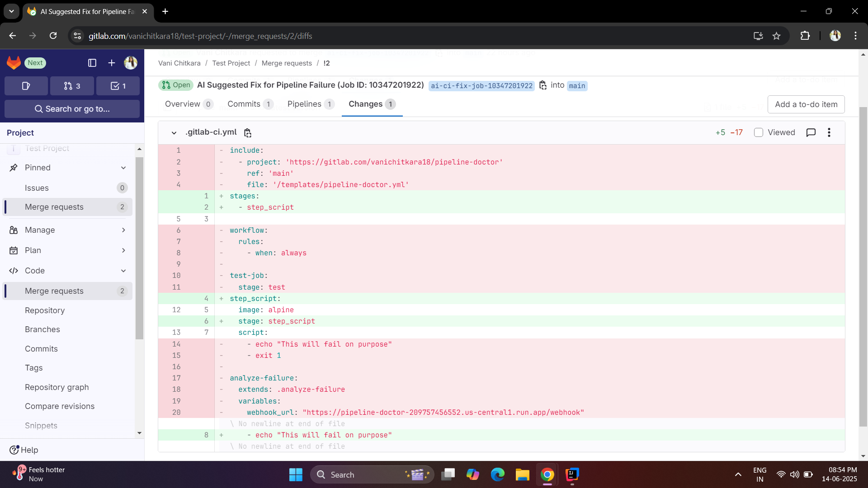Copy .gitlab-ci.yml file path icon
The height and width of the screenshot is (488, 868).
[248, 133]
